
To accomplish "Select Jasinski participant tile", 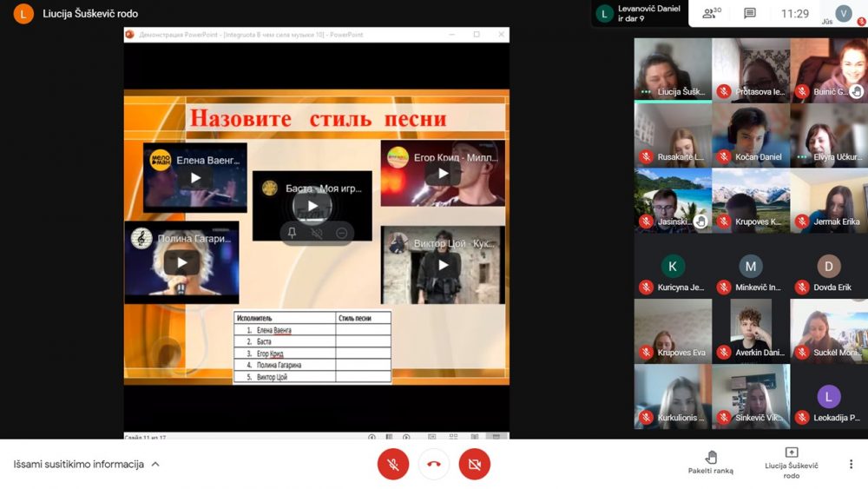I will [673, 201].
